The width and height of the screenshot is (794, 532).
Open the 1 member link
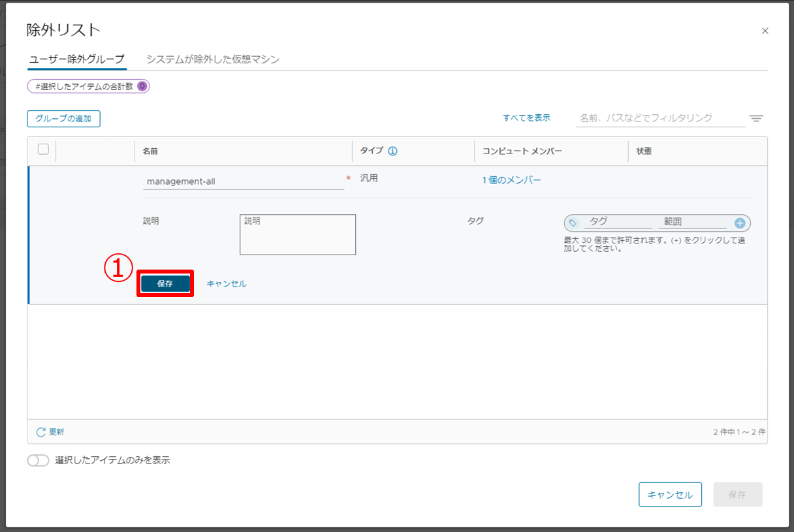(x=511, y=180)
